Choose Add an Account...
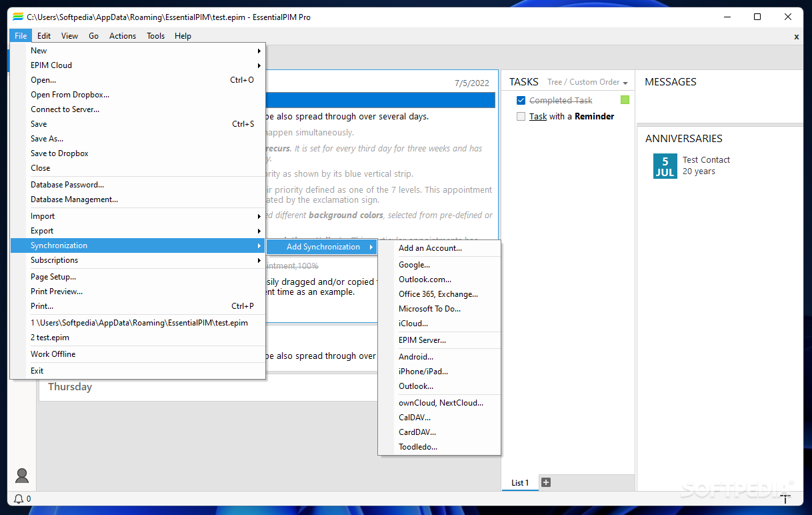The image size is (812, 515). pyautogui.click(x=439, y=248)
